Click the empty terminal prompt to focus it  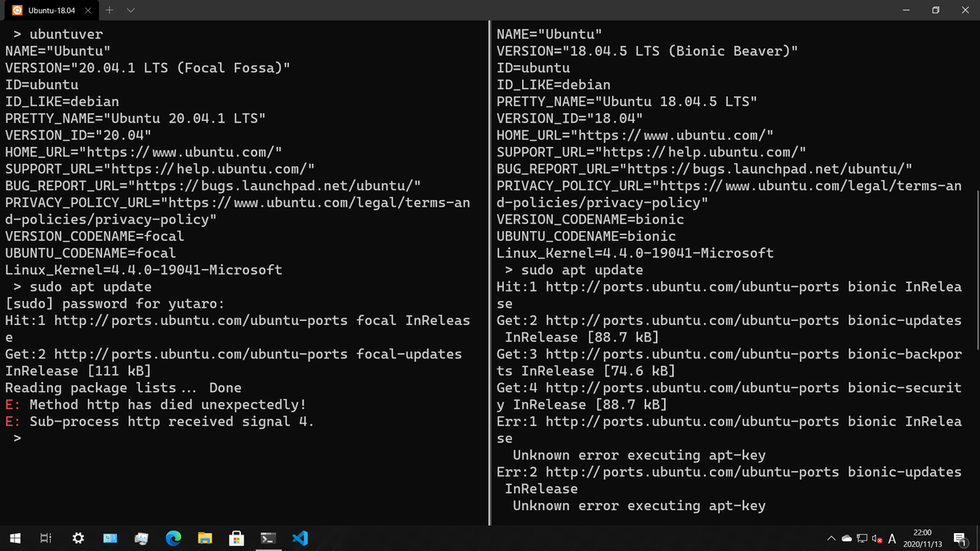tap(16, 438)
